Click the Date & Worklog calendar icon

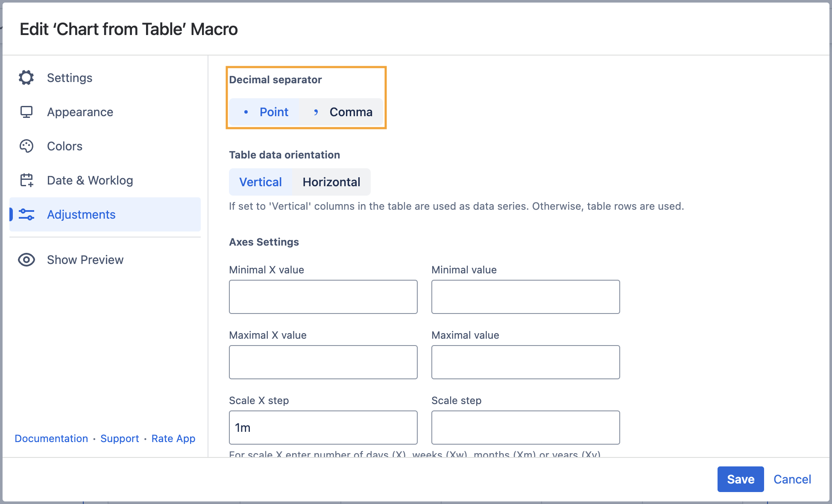26,180
